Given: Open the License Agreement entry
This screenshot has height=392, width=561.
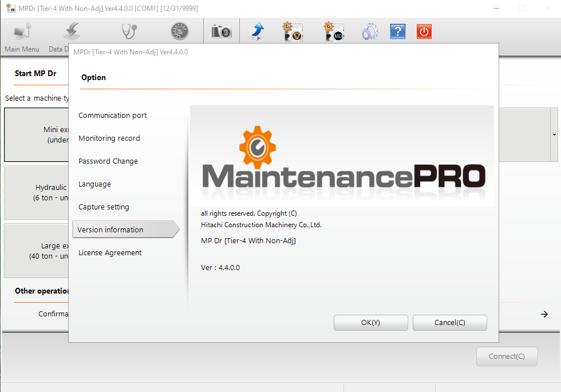Looking at the screenshot, I should [110, 252].
